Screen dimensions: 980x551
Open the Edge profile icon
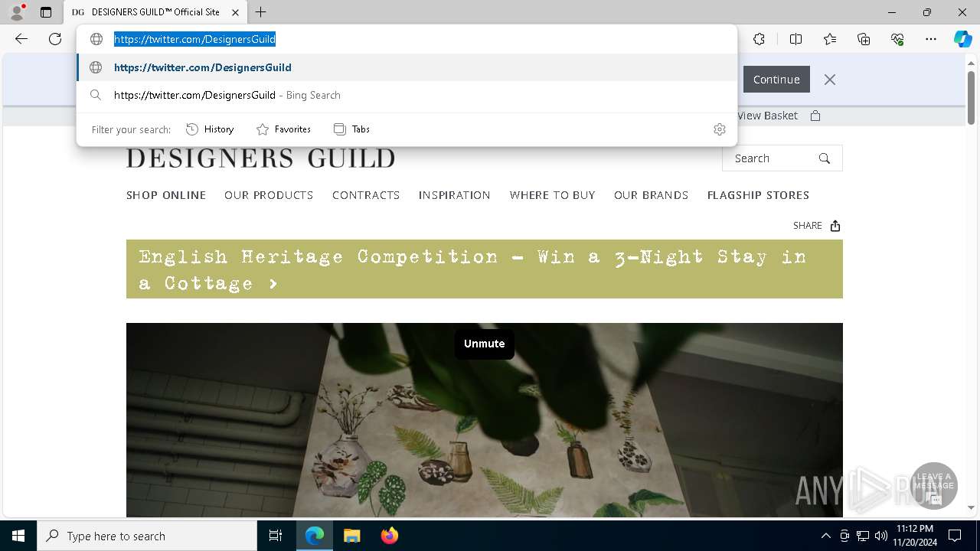pos(16,12)
